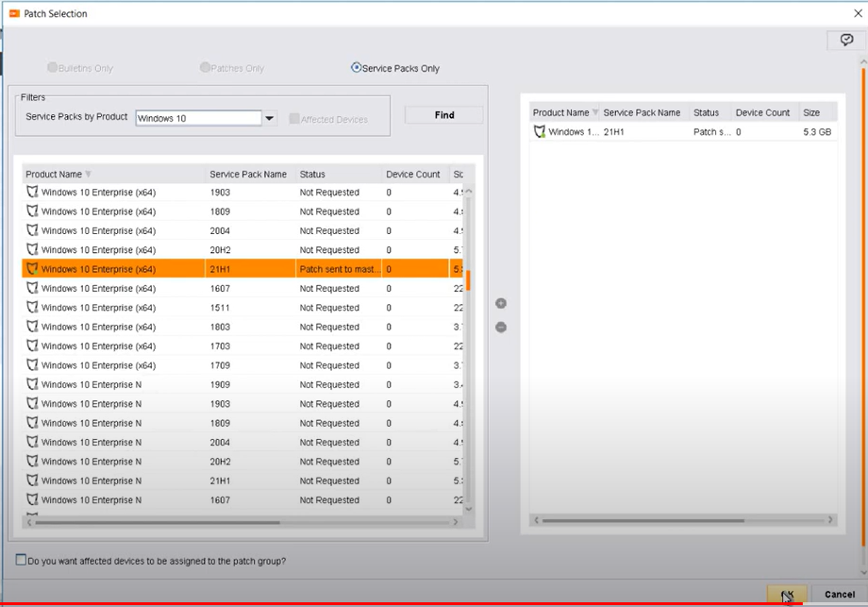Screen dimensions: 868x607
Task: Open the Service Packs by Product dropdown
Action: point(270,119)
